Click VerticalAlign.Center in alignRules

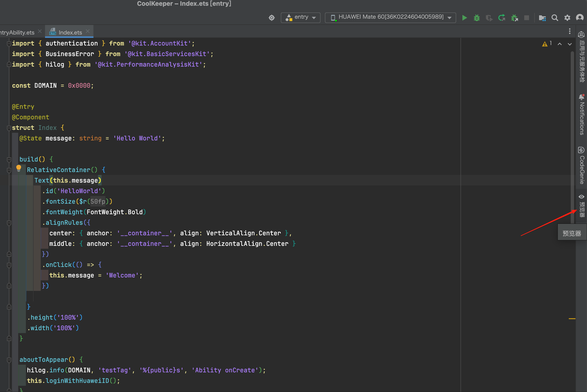pos(243,233)
